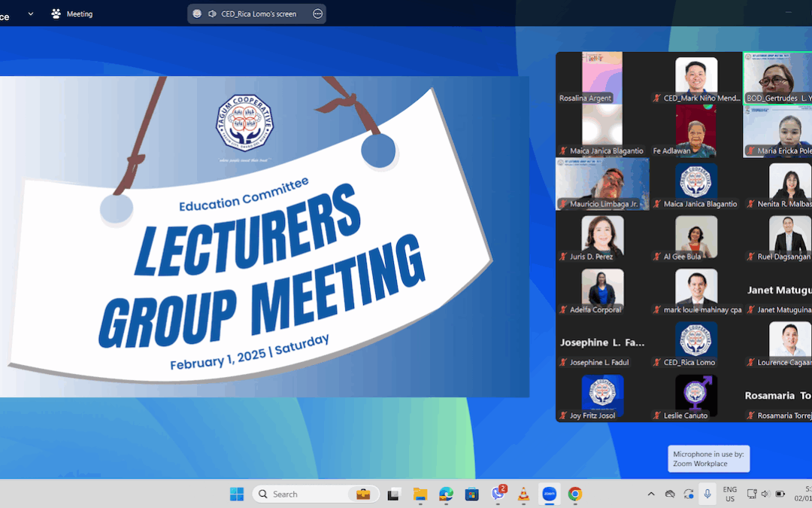The width and height of the screenshot is (812, 508).
Task: Click the taskbar Search box
Action: tap(316, 494)
